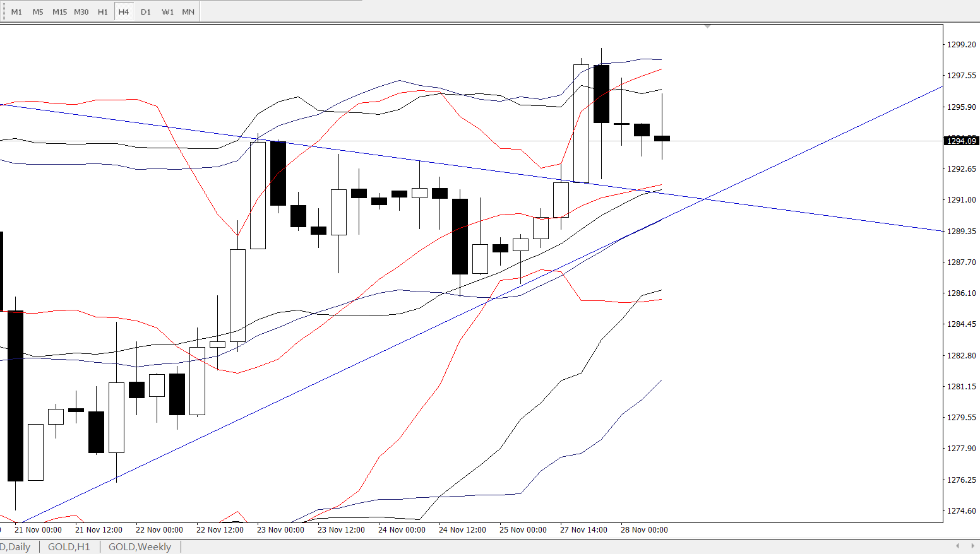Select the M5 timeframe button
Viewport: 980px width, 554px height.
tap(38, 12)
